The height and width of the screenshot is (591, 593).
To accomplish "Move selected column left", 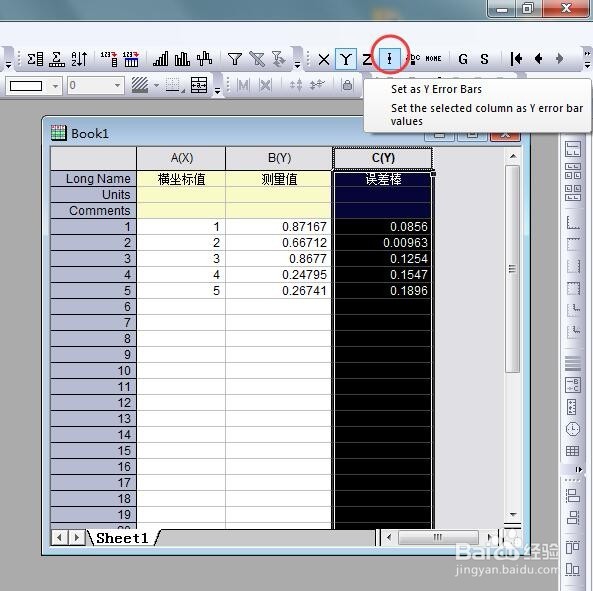I will pos(539,59).
